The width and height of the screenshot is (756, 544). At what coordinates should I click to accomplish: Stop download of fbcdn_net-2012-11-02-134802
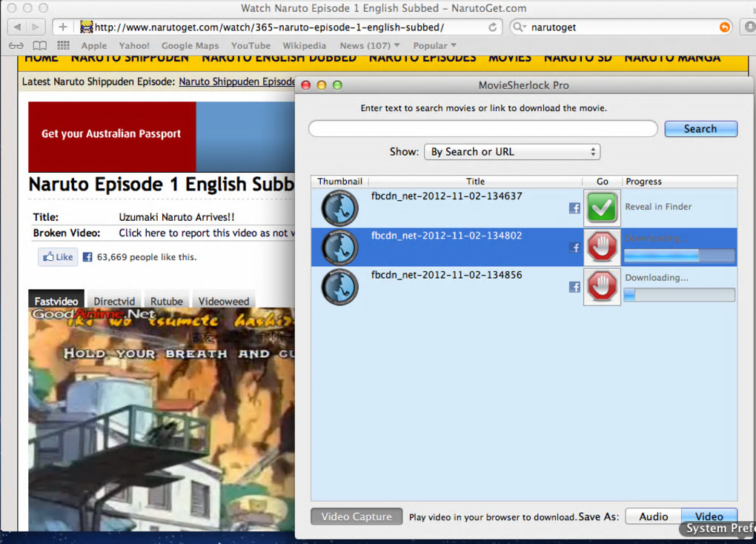(x=602, y=248)
